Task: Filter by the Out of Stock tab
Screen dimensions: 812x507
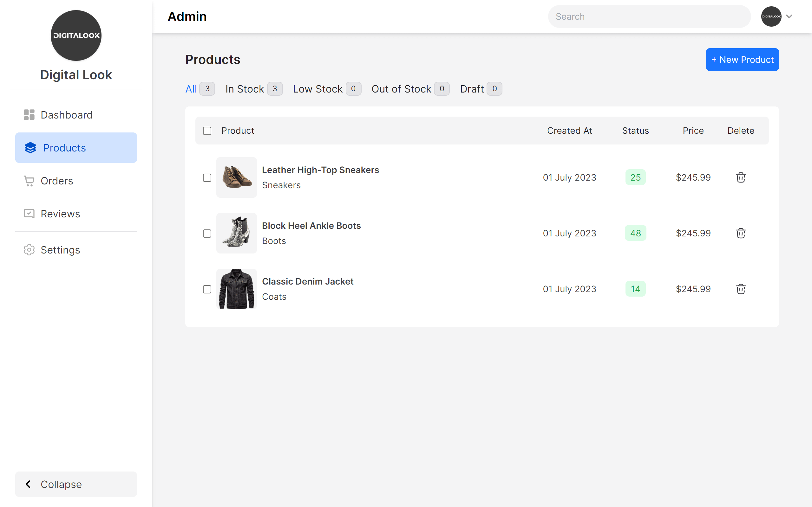Action: [401, 89]
